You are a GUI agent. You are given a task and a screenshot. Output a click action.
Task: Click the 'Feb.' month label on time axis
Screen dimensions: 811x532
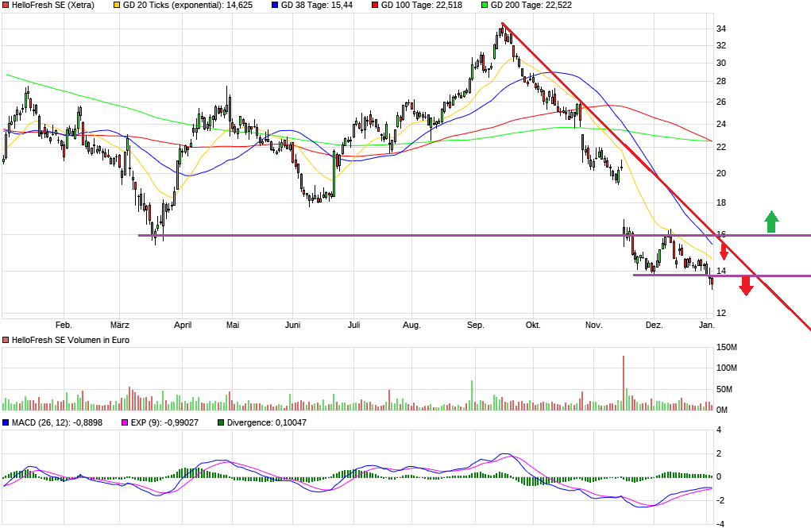(64, 326)
